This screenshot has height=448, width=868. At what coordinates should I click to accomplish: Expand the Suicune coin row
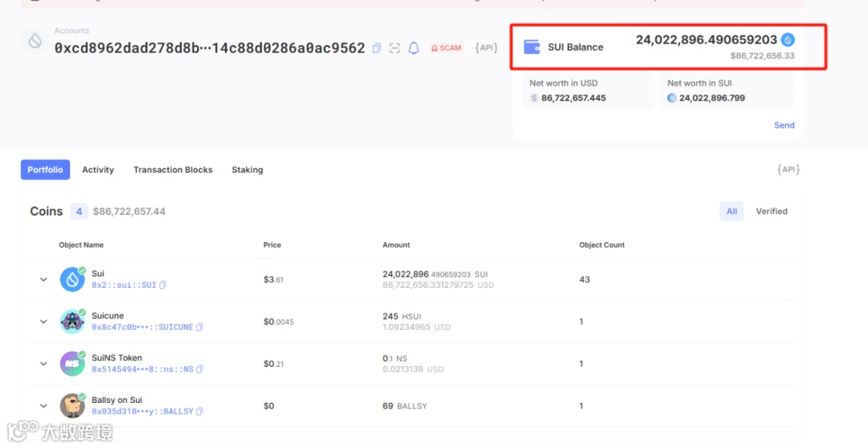(43, 322)
